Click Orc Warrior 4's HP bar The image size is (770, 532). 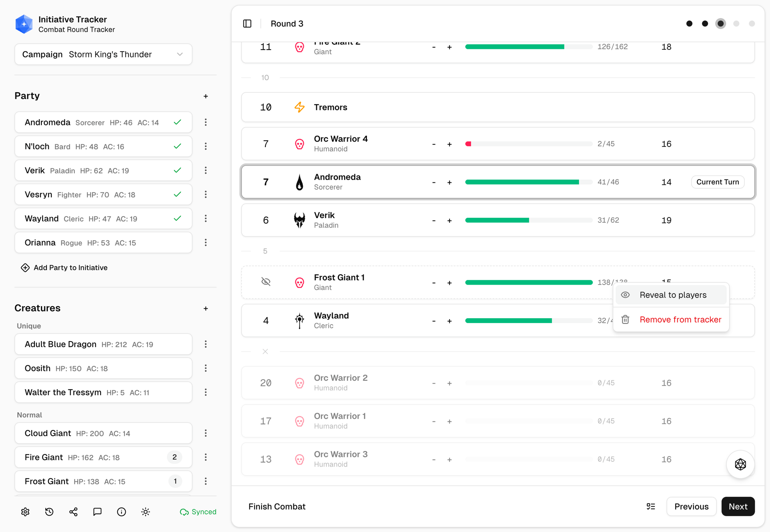[529, 144]
